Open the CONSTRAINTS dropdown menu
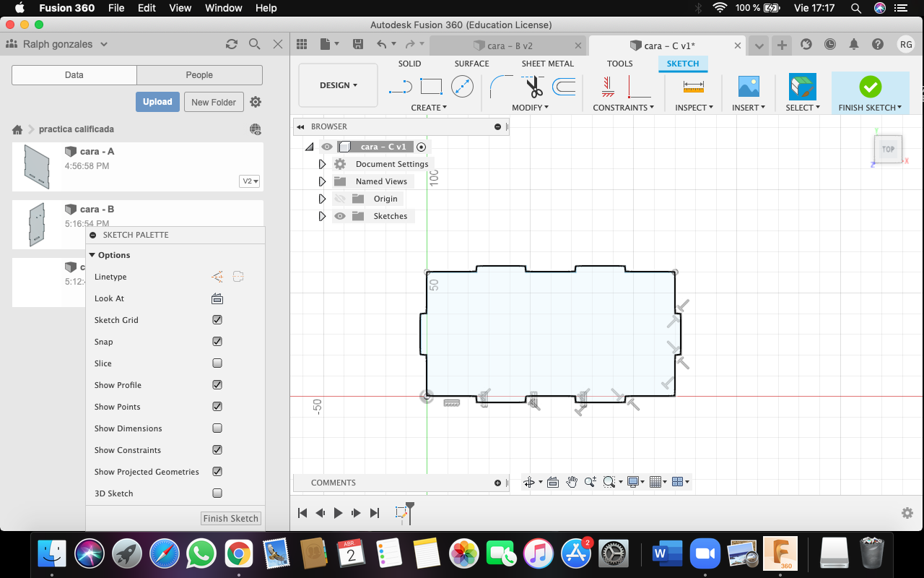 623,108
